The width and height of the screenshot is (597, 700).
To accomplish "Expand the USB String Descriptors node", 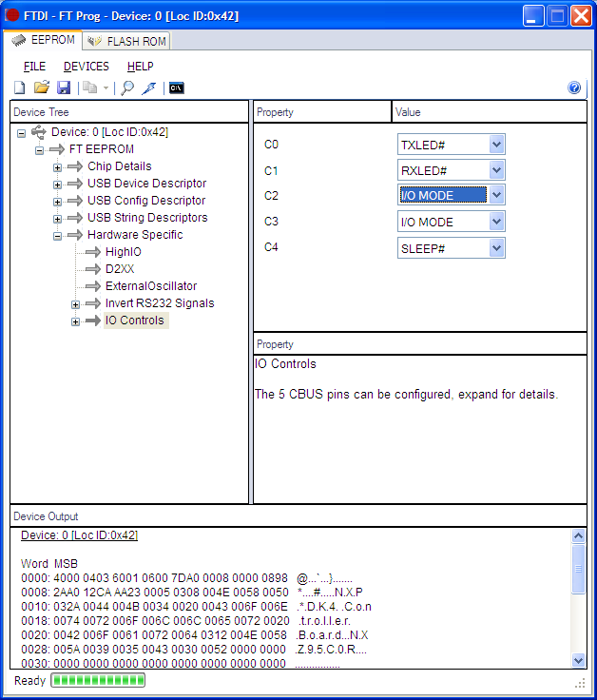I will (x=57, y=219).
